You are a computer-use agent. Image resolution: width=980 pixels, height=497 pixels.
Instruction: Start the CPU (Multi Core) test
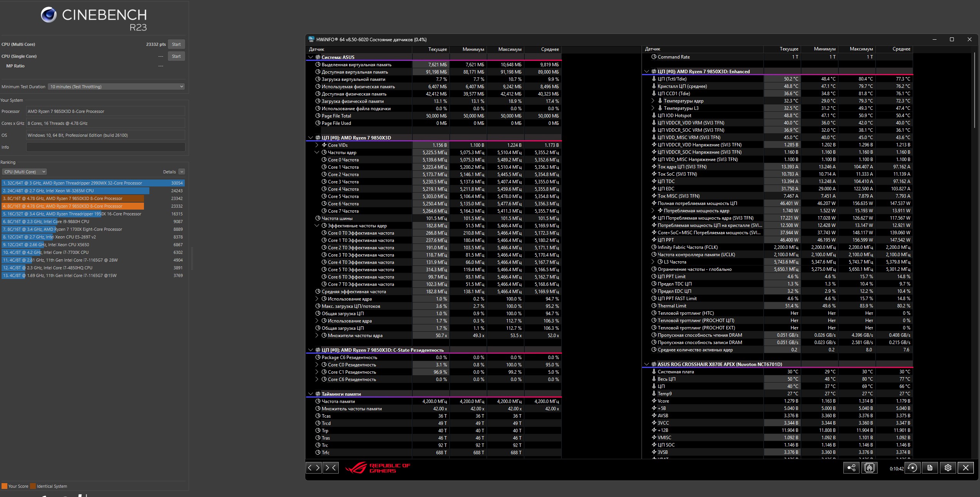tap(176, 44)
